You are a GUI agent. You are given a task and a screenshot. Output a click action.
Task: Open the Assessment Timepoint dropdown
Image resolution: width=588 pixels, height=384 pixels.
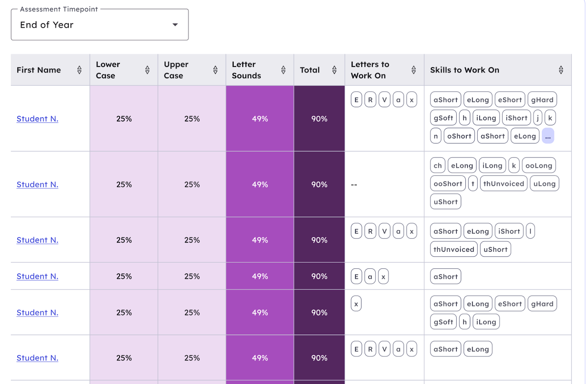(x=99, y=25)
